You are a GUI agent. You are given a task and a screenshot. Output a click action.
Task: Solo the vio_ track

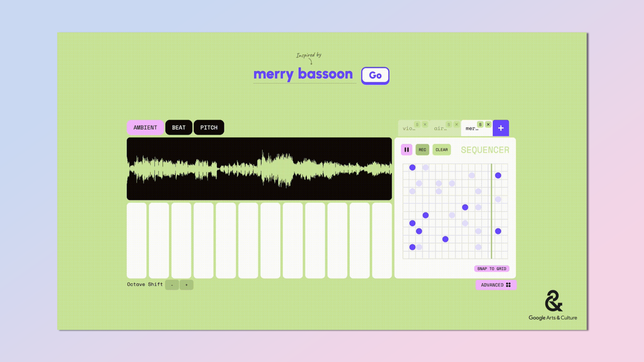pos(418,124)
